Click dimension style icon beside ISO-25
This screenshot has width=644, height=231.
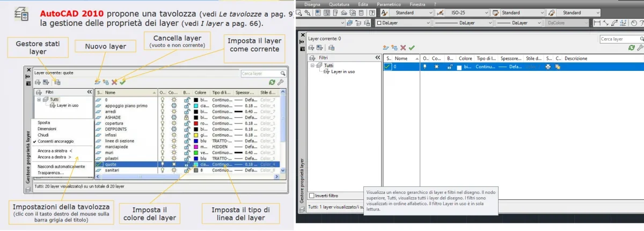tap(440, 12)
